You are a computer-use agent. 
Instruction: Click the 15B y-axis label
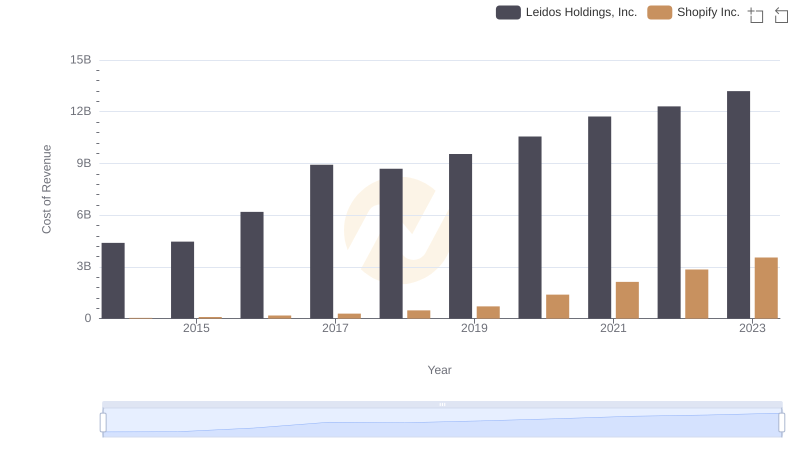[x=81, y=60]
